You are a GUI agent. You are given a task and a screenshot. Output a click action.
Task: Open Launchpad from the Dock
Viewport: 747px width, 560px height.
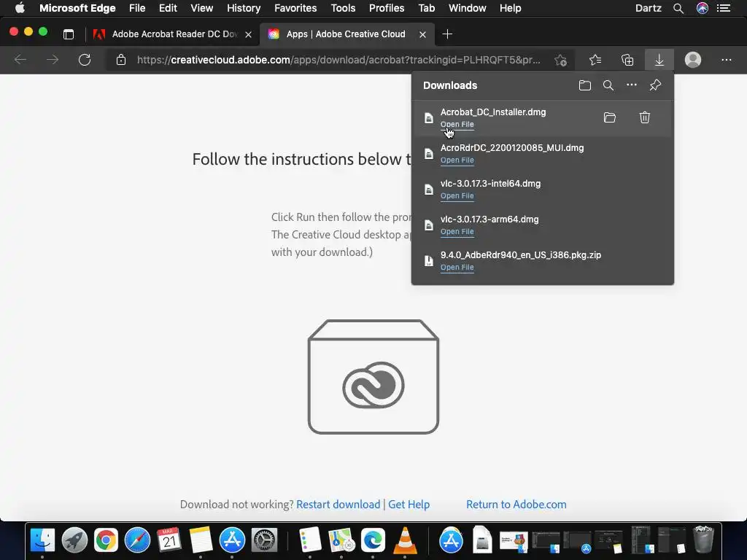pos(74,540)
